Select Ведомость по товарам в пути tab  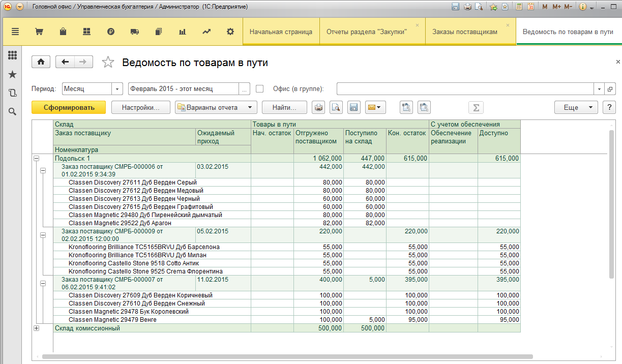(569, 32)
